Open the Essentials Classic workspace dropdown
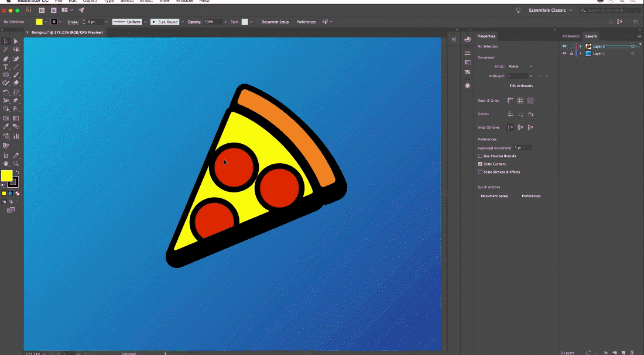Screen dimensions: 644x355 (550, 11)
